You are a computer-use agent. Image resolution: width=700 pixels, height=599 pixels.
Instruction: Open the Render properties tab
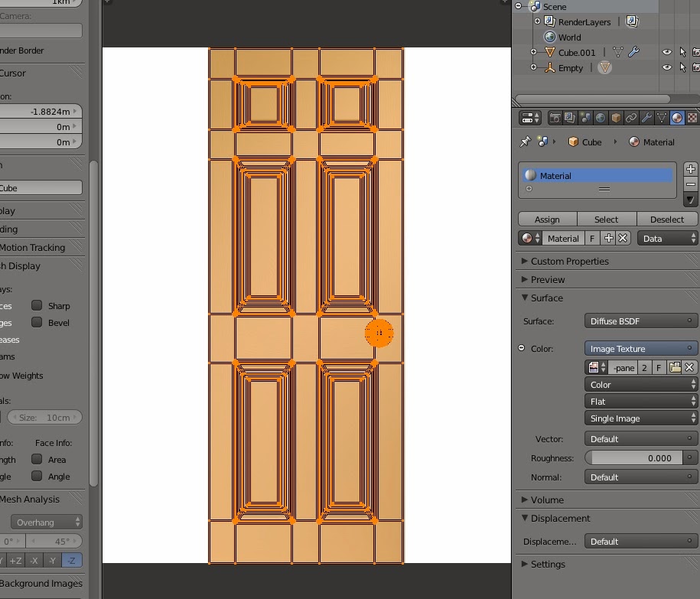coord(555,118)
